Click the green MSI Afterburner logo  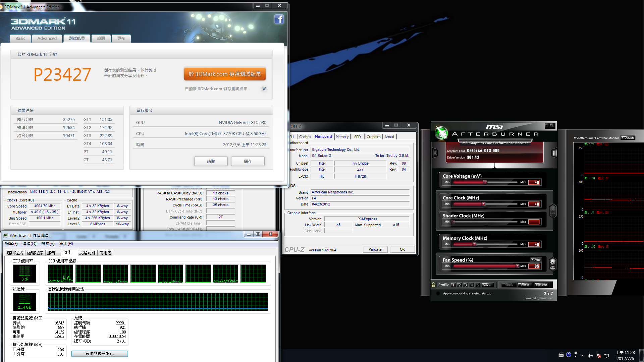(x=441, y=133)
